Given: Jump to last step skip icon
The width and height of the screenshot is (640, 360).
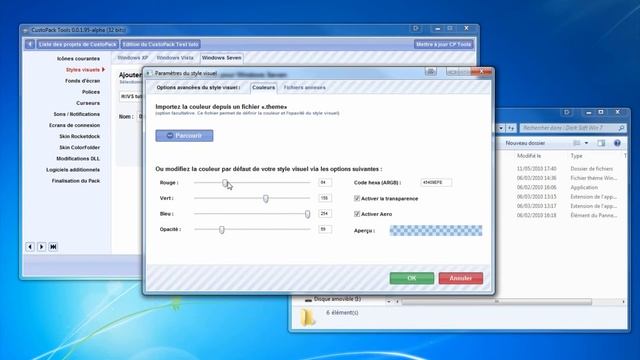Looking at the screenshot, I should 53,247.
